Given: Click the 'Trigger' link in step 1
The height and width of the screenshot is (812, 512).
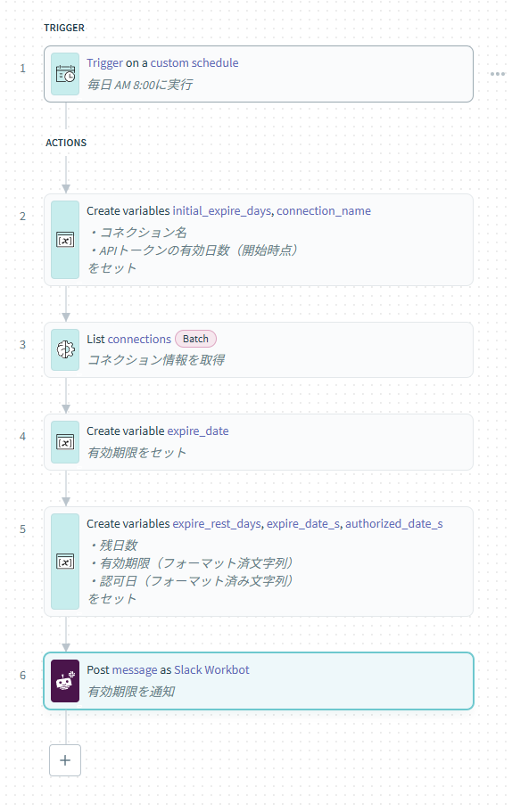Looking at the screenshot, I should pyautogui.click(x=104, y=63).
